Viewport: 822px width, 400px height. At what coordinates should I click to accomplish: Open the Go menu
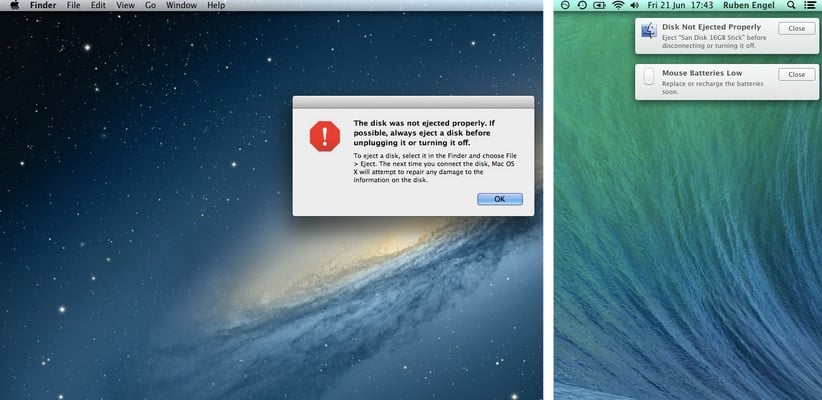(x=150, y=5)
